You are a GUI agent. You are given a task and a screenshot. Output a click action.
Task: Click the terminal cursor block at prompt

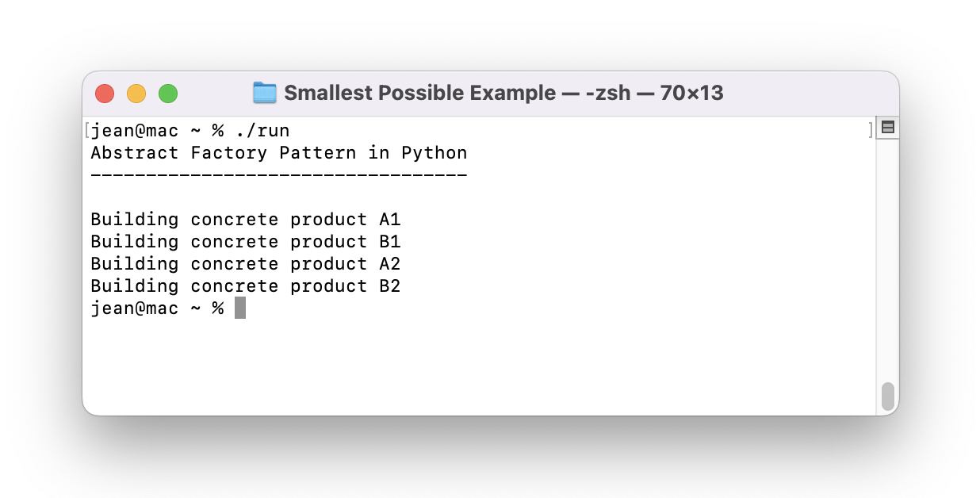240,308
